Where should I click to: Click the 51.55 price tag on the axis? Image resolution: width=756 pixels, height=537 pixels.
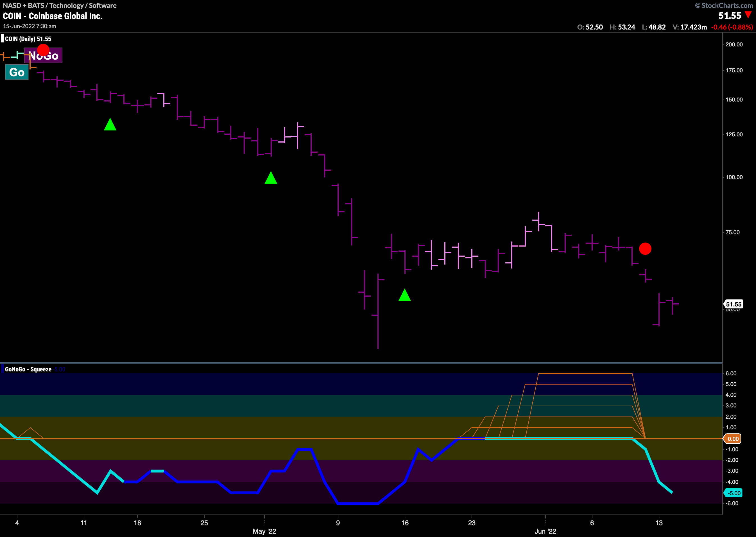(x=734, y=304)
